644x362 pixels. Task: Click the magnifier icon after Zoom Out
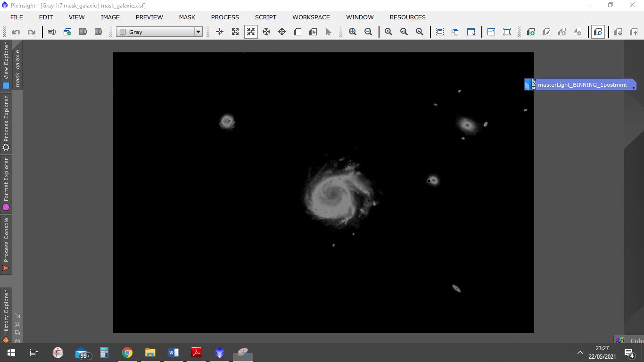(388, 32)
